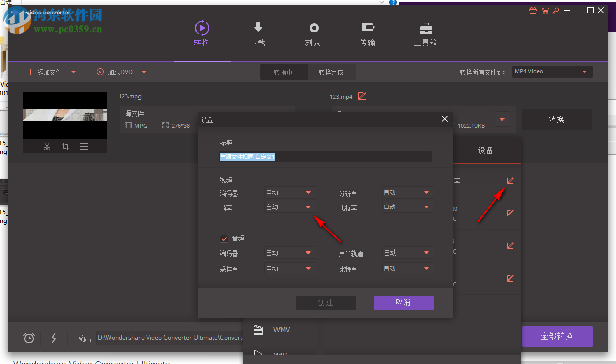This screenshot has height=364, width=616.
Task: Open the 刻录 (Burn) section
Action: (x=313, y=34)
